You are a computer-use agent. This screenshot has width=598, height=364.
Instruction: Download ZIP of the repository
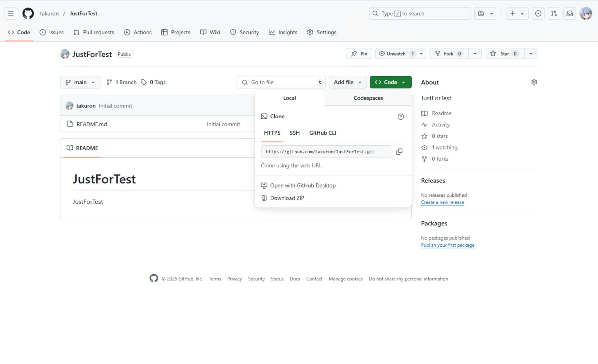point(283,198)
